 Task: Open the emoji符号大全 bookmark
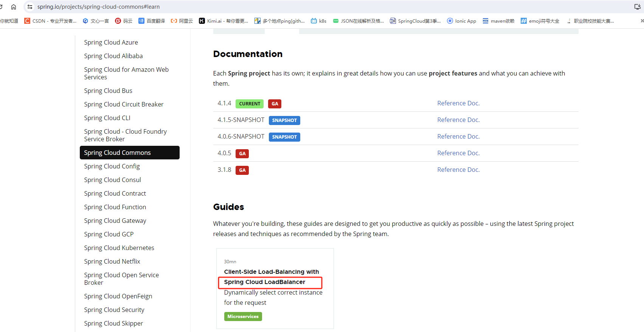pos(540,21)
